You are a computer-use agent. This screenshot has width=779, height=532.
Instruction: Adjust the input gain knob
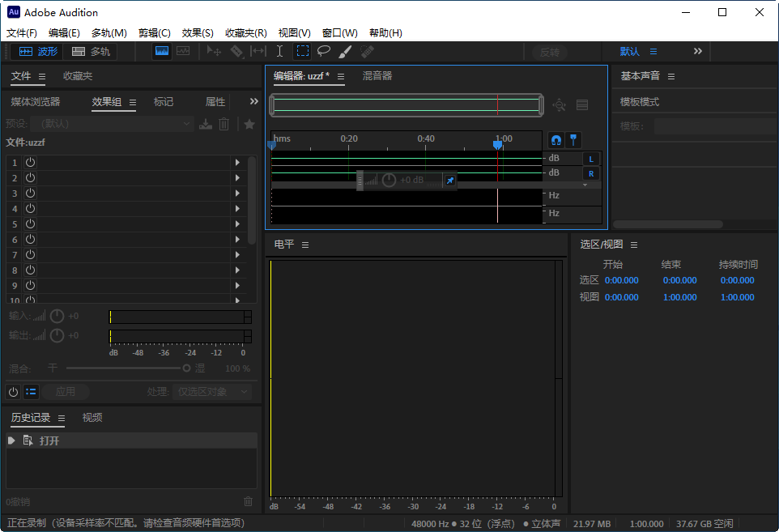(57, 316)
